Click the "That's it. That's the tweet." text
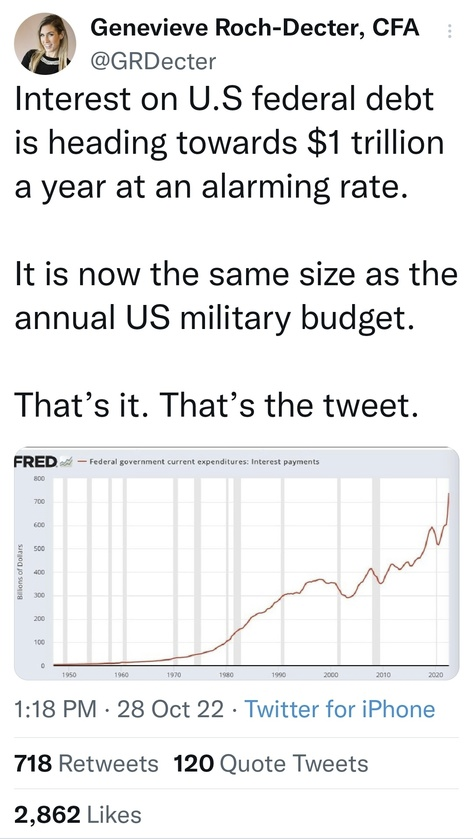 tap(215, 406)
